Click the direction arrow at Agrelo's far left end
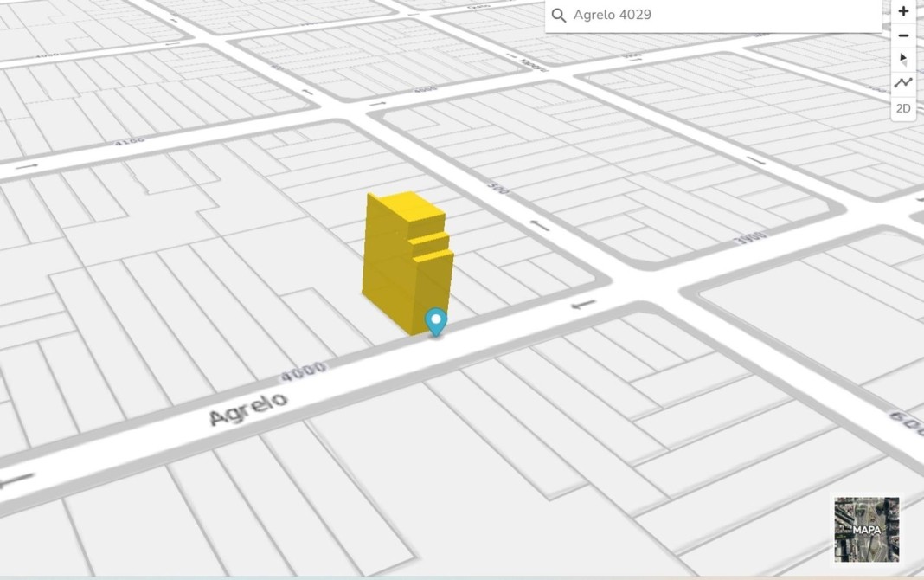The width and height of the screenshot is (924, 580). click(17, 478)
